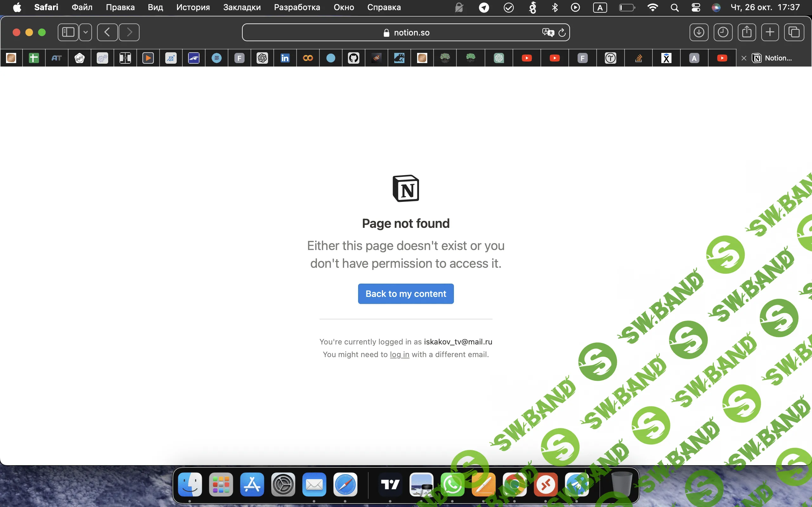Viewport: 812px width, 507px height.
Task: Switch to the GitHub pinned tab
Action: tap(353, 58)
